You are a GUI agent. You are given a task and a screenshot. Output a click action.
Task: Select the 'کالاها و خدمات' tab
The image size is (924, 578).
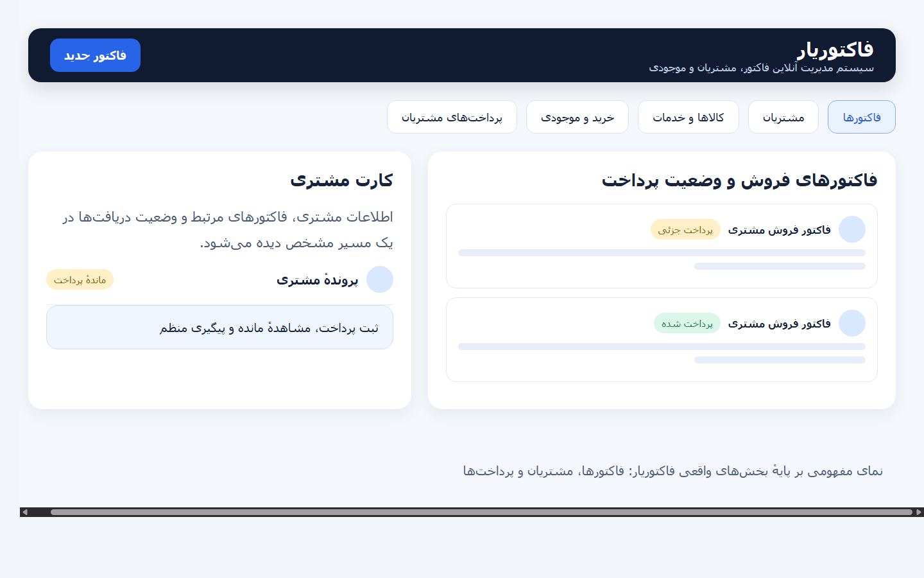pos(689,117)
